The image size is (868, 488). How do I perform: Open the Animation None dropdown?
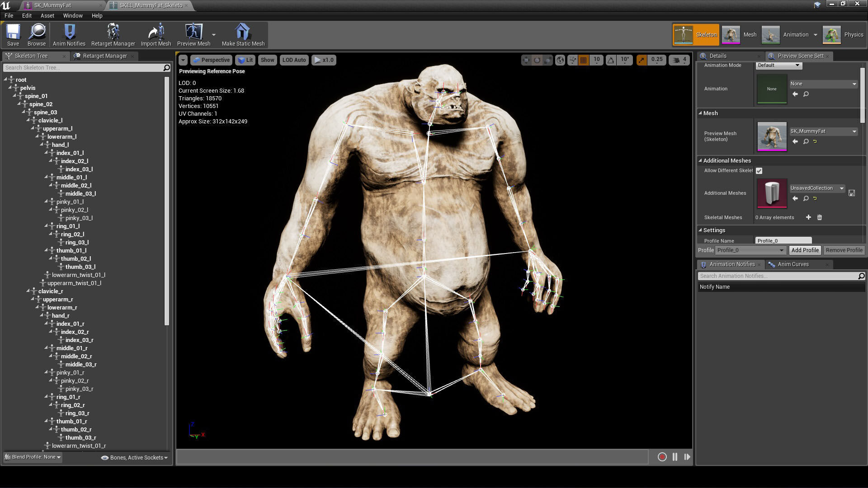[x=823, y=84]
